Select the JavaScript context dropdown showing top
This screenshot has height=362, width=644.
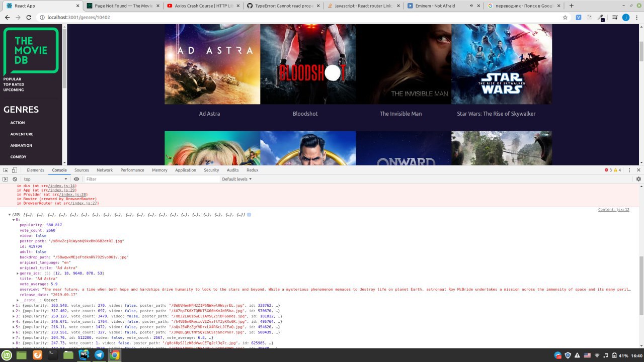[x=46, y=179]
